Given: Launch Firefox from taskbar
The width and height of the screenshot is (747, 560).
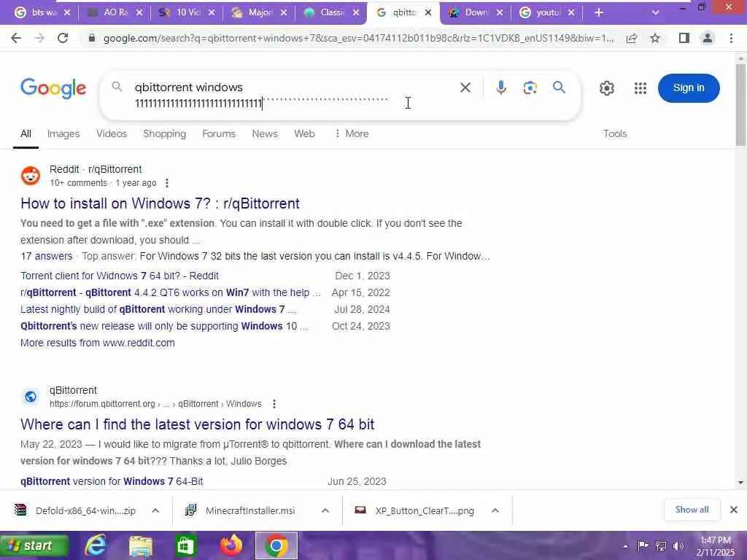Looking at the screenshot, I should click(231, 545).
